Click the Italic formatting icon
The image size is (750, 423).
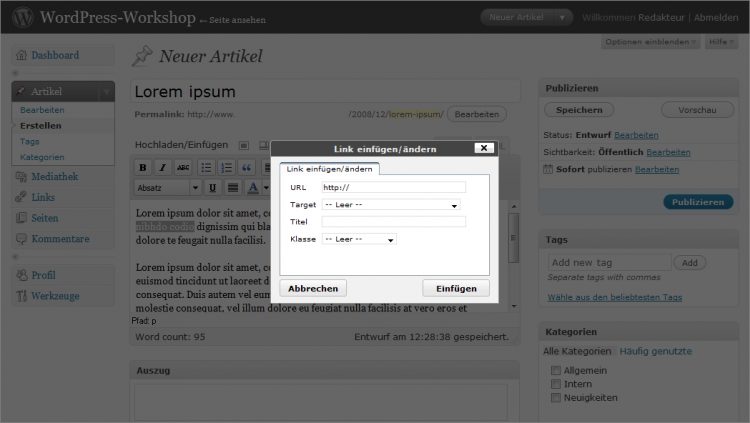tap(162, 167)
